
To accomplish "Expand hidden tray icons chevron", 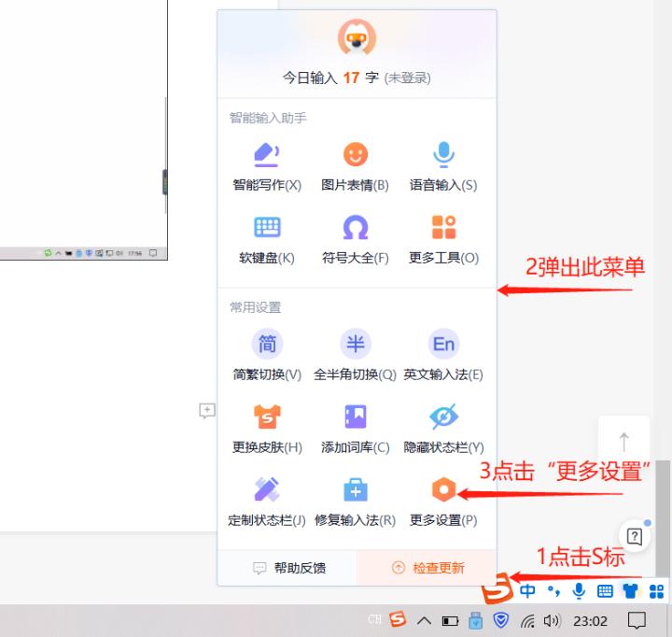I will (425, 620).
